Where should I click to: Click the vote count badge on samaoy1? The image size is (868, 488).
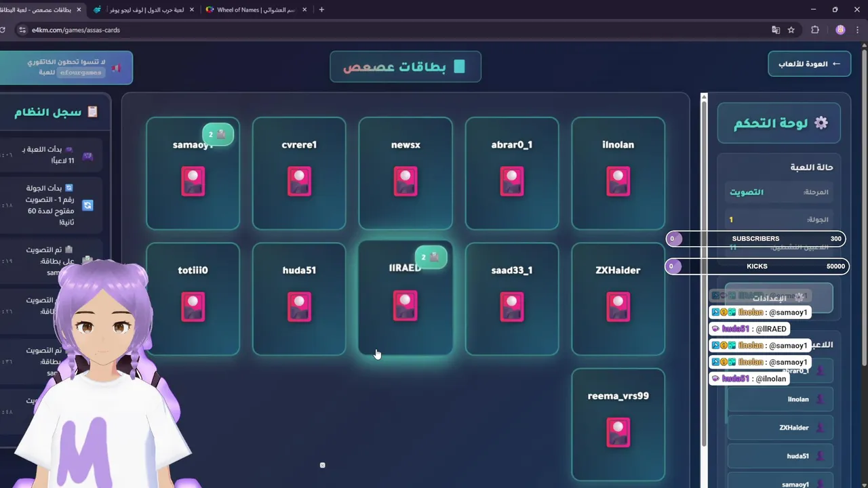[x=218, y=134]
